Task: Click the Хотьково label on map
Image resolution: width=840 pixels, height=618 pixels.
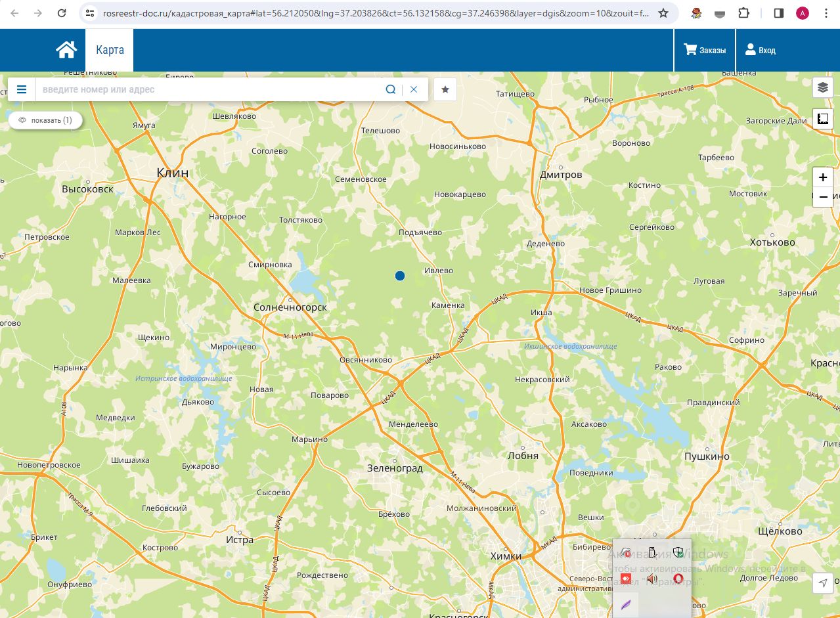Action: click(x=772, y=242)
